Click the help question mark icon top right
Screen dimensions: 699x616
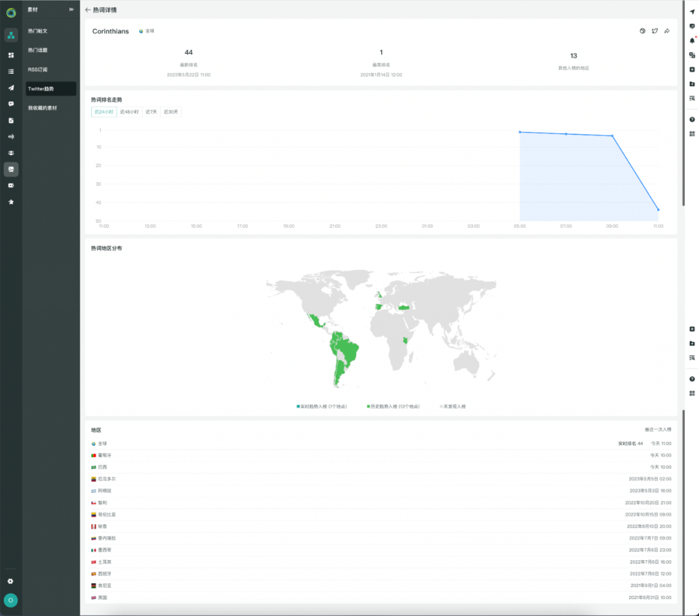coord(692,120)
